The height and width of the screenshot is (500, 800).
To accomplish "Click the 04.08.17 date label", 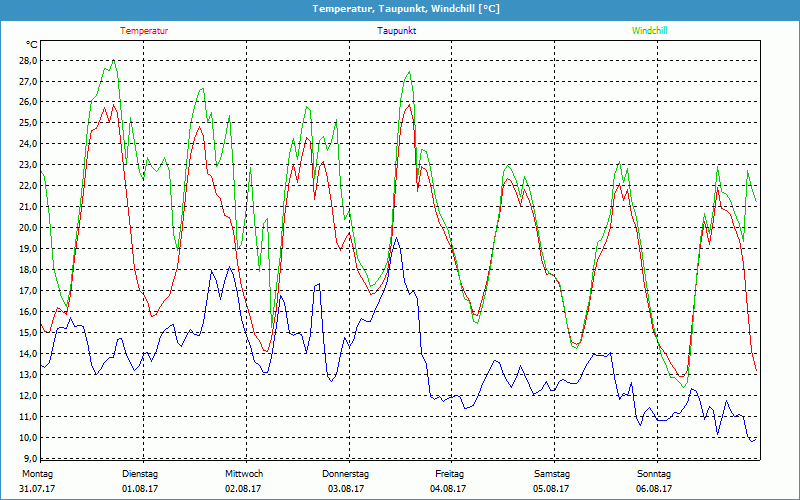I will point(448,489).
